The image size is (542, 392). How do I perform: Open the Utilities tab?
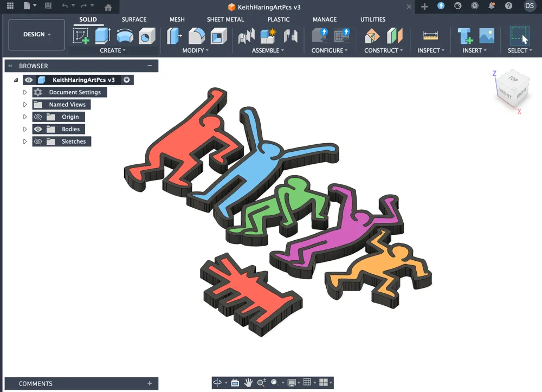[372, 19]
